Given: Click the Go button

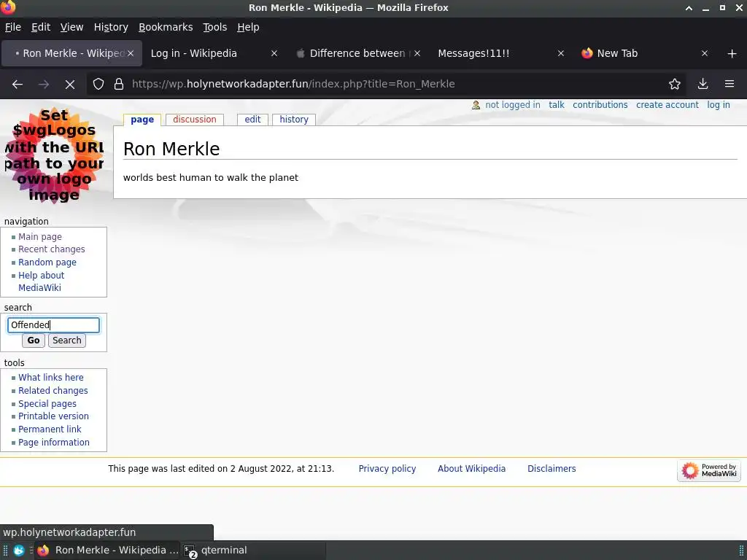Looking at the screenshot, I should (34, 341).
